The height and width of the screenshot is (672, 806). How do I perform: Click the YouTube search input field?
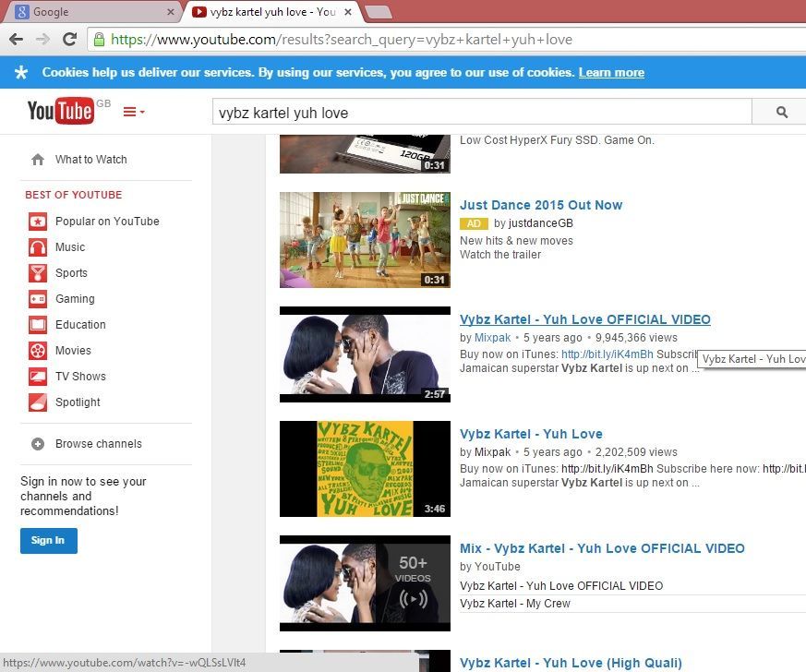[482, 112]
